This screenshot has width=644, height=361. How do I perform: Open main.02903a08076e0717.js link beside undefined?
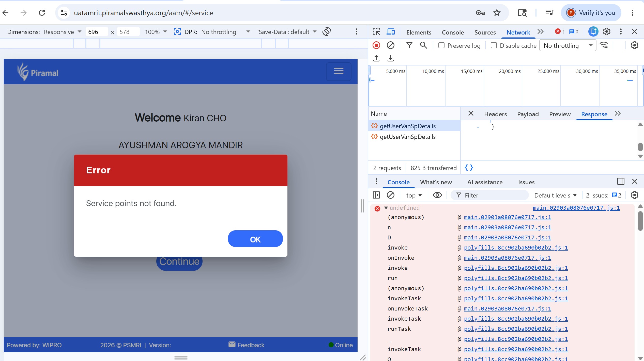pyautogui.click(x=576, y=208)
